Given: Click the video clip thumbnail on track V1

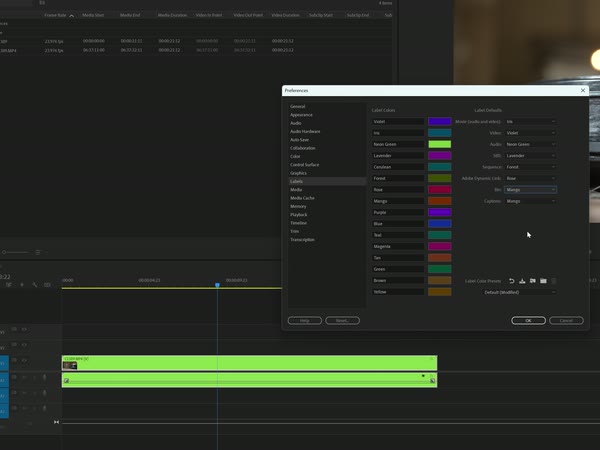Looking at the screenshot, I should pos(70,366).
